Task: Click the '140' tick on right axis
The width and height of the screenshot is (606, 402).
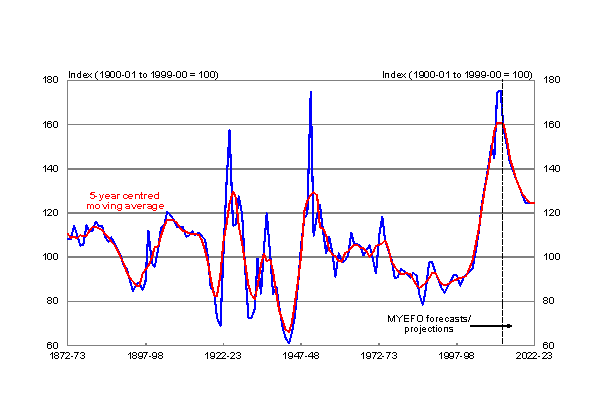Action: click(549, 169)
